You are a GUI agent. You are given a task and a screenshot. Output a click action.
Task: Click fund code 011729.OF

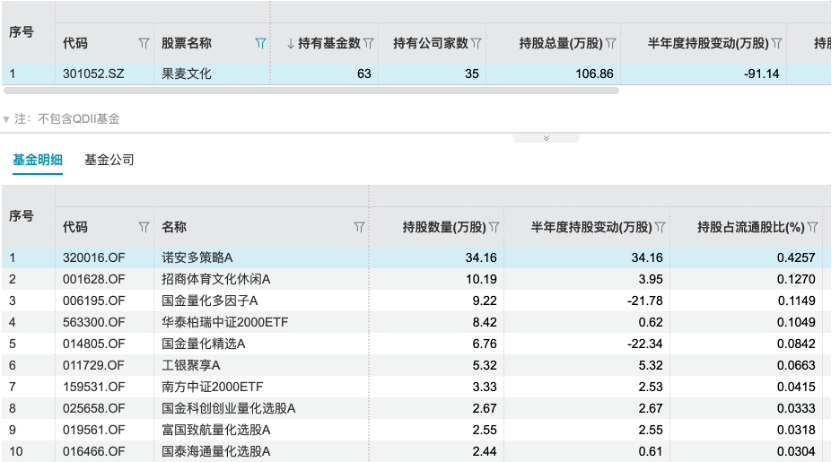point(94,365)
